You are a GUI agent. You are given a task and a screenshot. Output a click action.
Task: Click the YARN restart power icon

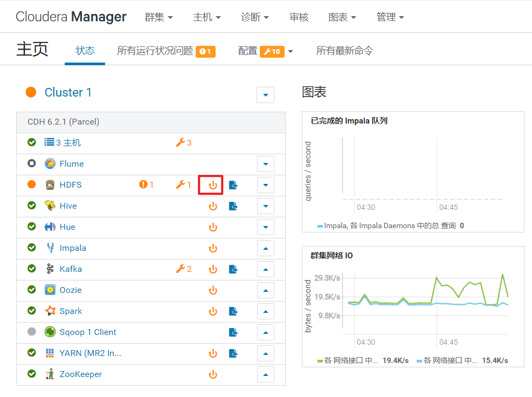[213, 353]
